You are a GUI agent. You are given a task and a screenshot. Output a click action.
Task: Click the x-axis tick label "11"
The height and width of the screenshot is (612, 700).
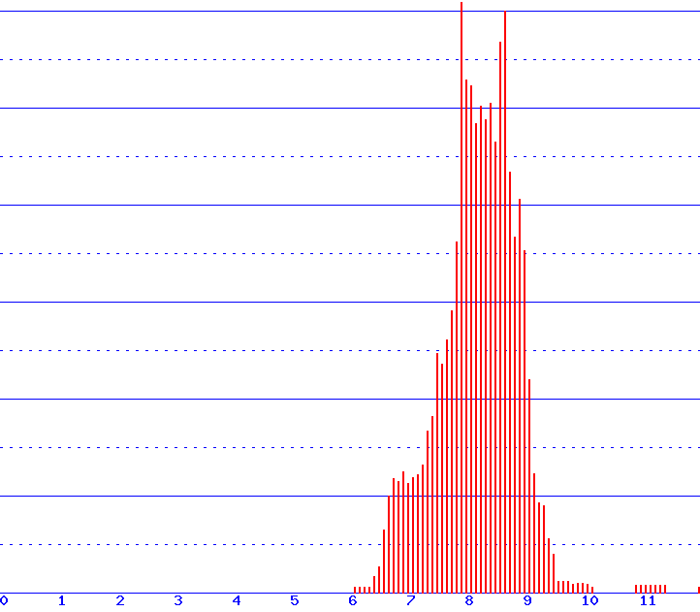tap(648, 600)
